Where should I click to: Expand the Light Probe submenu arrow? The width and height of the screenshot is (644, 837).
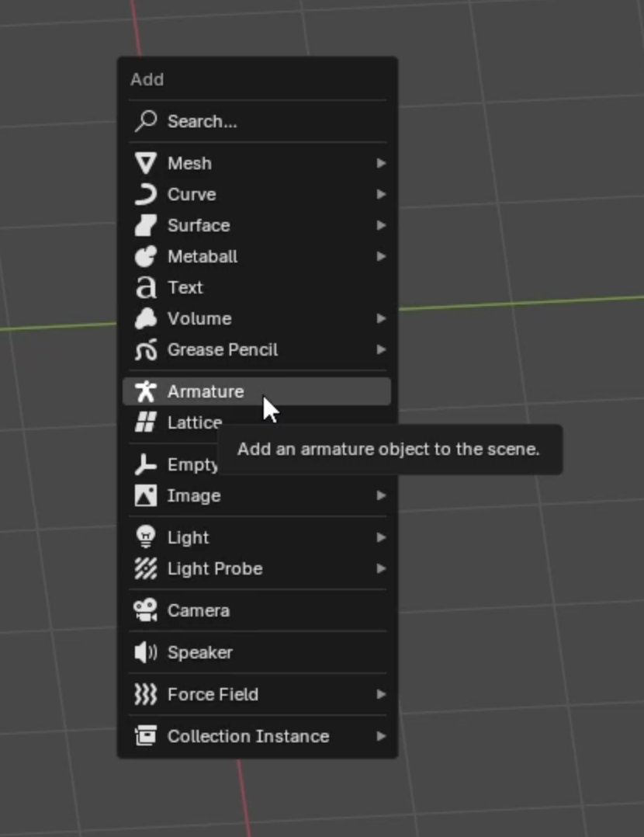pyautogui.click(x=381, y=568)
